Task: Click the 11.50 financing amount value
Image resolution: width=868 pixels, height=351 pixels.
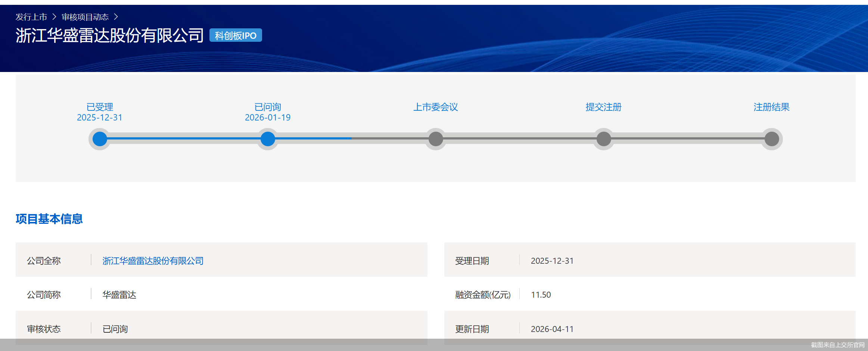Action: click(541, 295)
